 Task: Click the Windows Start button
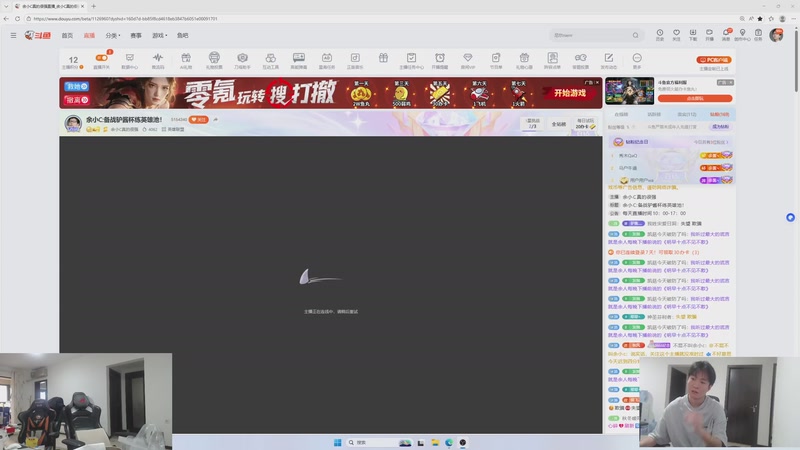337,442
